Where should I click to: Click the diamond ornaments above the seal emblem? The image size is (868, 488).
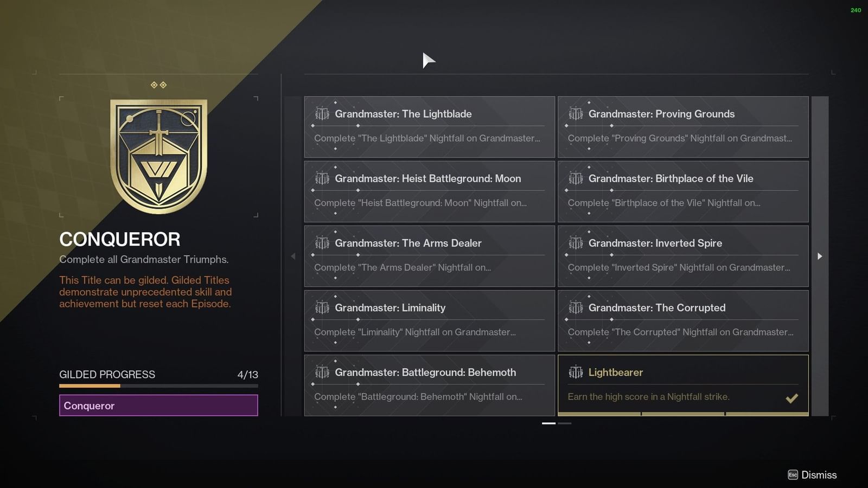159,84
